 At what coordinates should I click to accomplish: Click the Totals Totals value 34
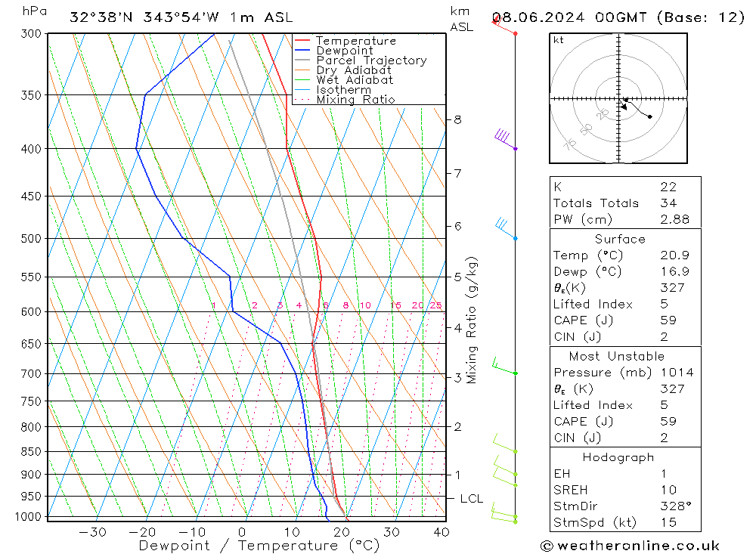point(668,203)
